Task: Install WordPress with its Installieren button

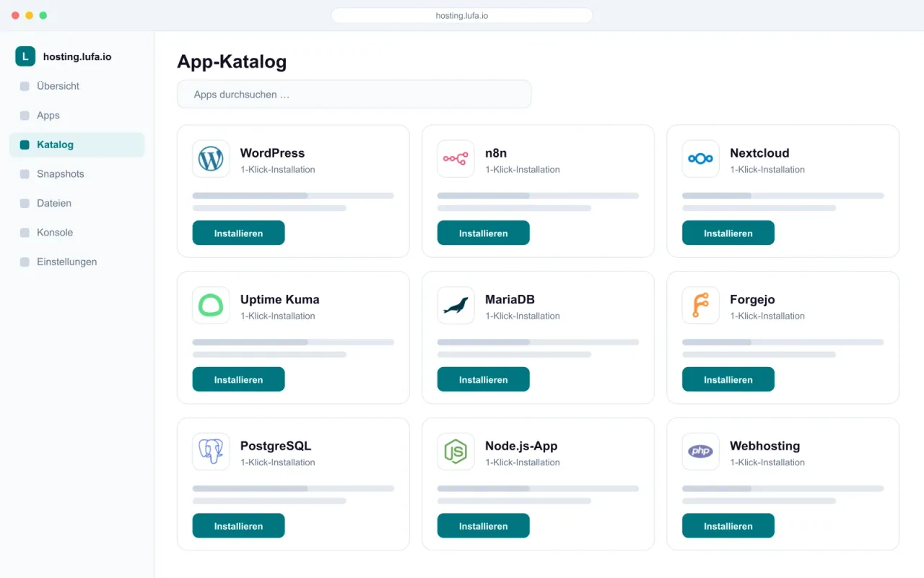Action: point(238,233)
